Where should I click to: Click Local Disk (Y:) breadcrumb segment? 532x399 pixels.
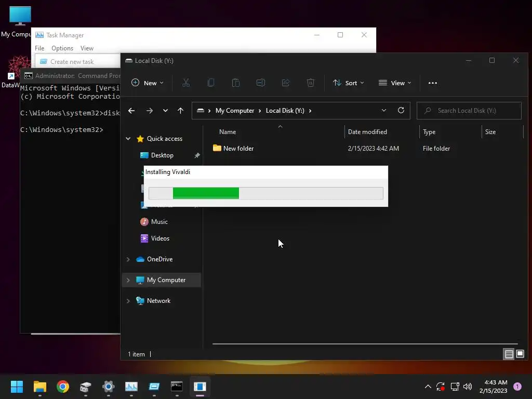click(285, 111)
